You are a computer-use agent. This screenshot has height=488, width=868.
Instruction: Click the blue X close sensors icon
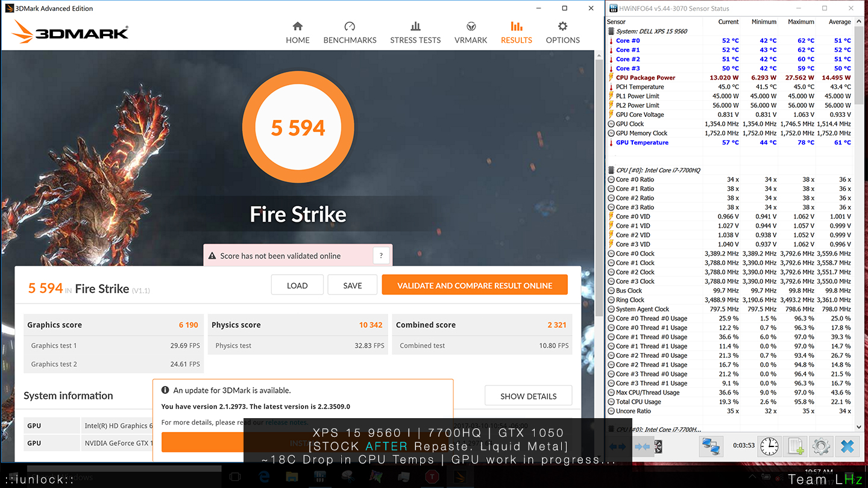[848, 446]
